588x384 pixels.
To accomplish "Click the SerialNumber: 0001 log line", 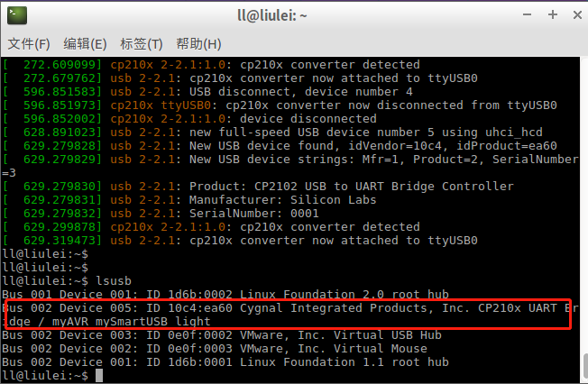I will point(161,214).
